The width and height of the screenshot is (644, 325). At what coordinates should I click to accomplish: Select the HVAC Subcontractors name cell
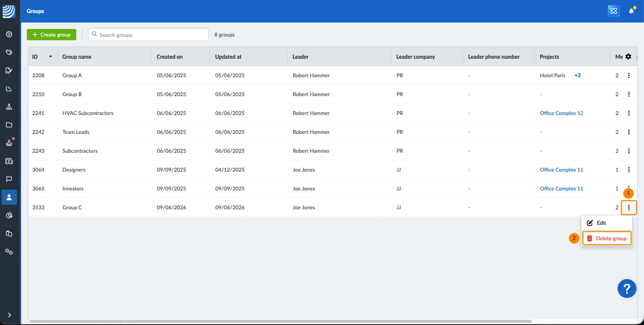pyautogui.click(x=88, y=113)
